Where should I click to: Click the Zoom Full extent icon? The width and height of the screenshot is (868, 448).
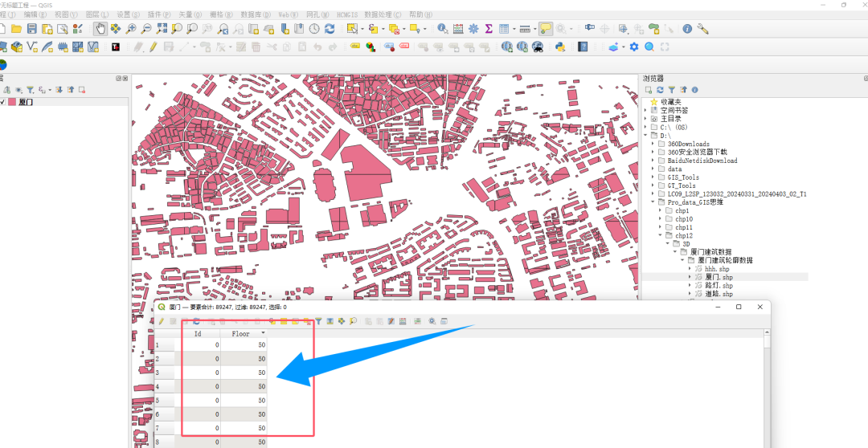click(162, 29)
